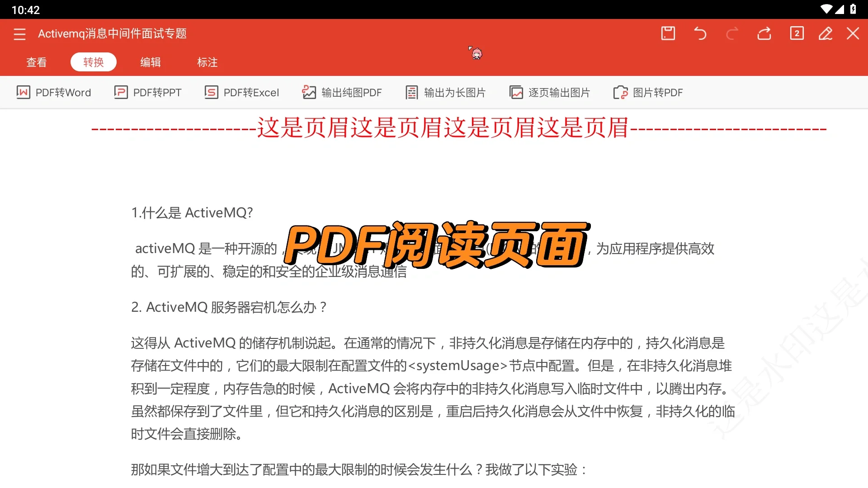Close the current document
Viewport: 868px width, 488px height.
[x=854, y=33]
